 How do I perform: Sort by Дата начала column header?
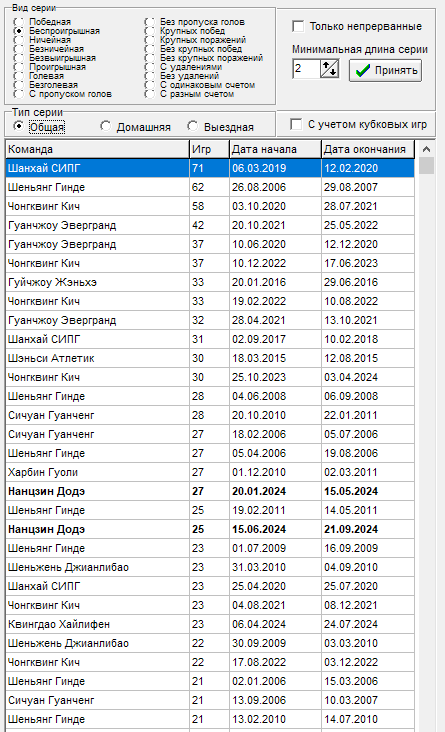tap(275, 149)
